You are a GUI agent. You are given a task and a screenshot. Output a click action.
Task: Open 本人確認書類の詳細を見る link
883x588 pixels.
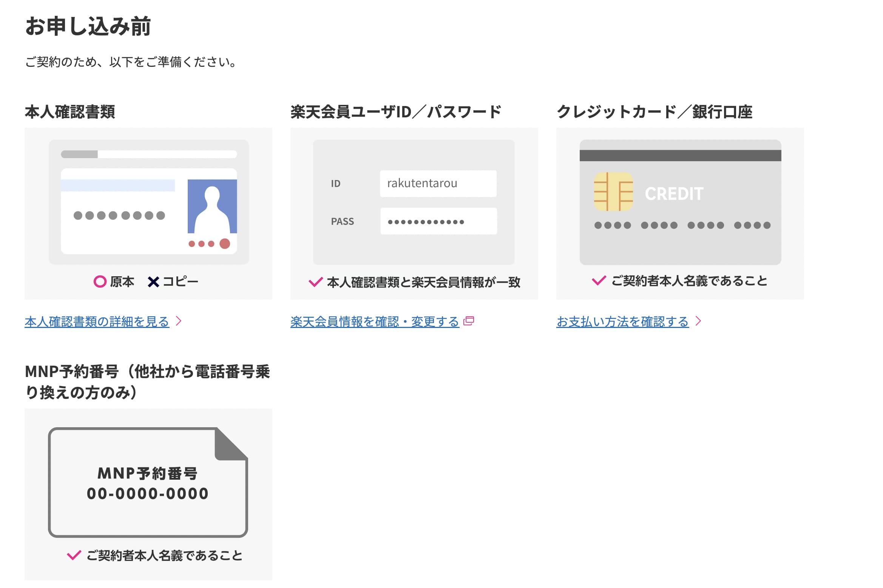[97, 322]
